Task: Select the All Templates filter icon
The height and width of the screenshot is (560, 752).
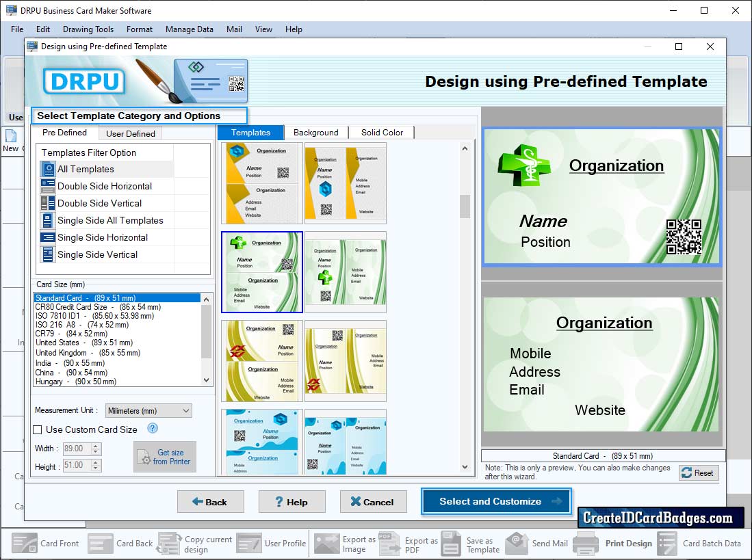Action: pyautogui.click(x=48, y=169)
